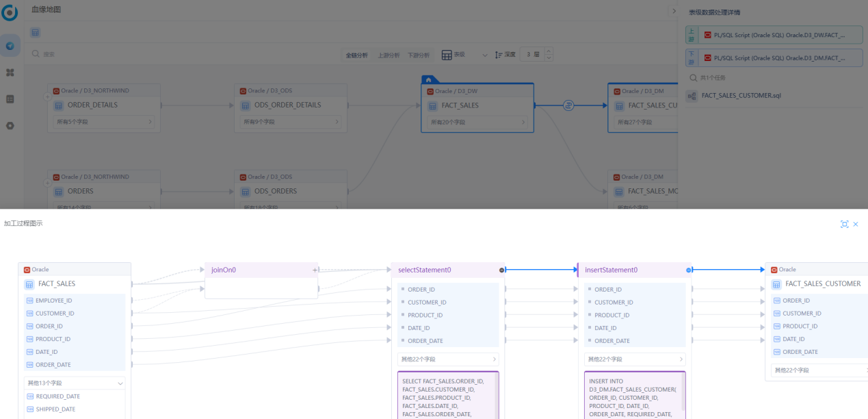Click the SELECT SQL code box
868x419 pixels.
click(x=448, y=395)
